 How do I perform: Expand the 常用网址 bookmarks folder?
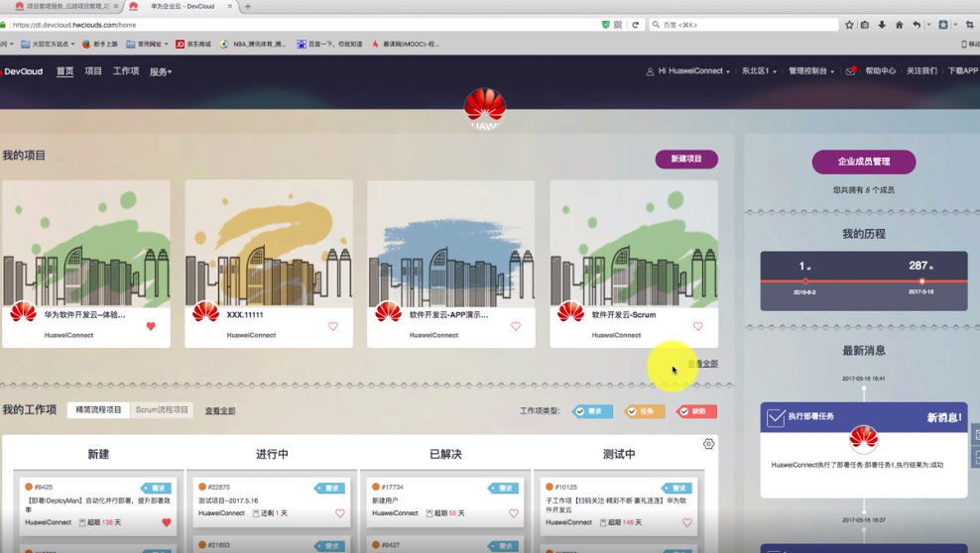point(147,44)
